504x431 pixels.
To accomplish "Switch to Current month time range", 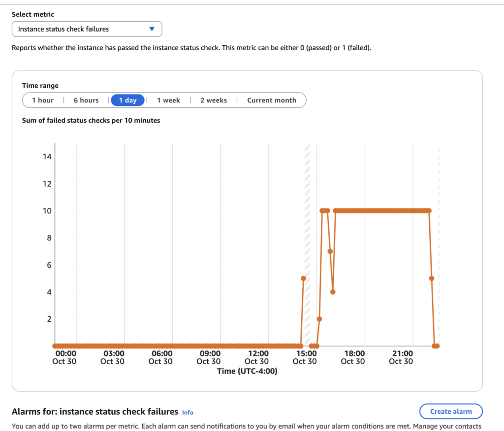I will coord(272,100).
